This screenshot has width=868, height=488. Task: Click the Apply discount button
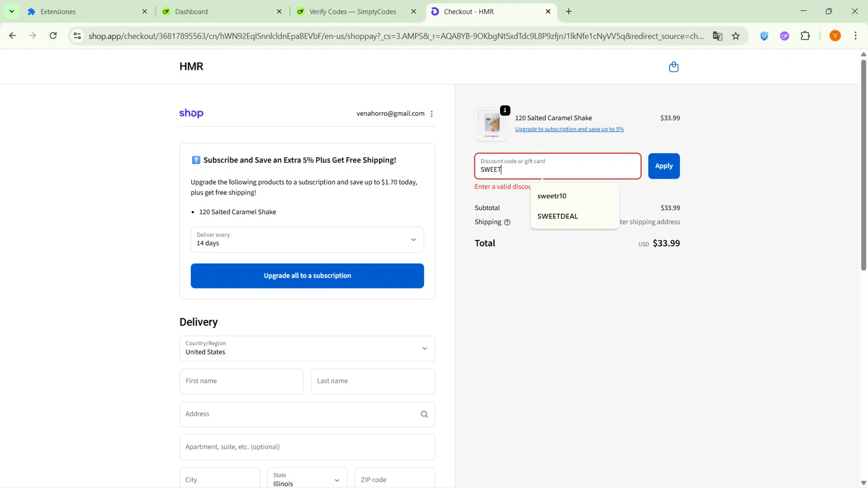664,166
